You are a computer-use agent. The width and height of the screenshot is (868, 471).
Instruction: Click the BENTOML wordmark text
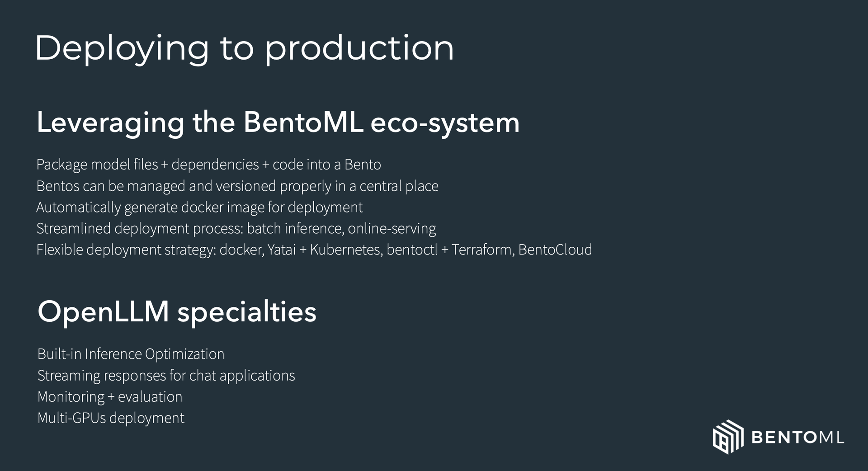coord(797,438)
